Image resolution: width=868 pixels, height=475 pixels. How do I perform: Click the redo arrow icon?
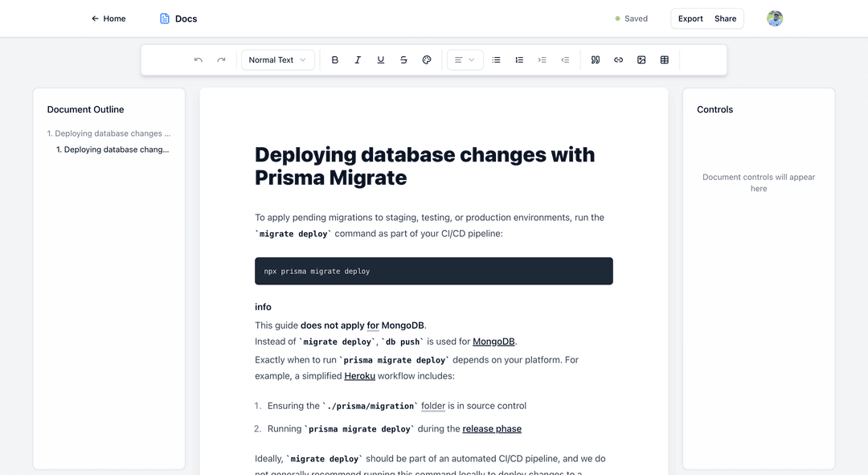coord(221,60)
